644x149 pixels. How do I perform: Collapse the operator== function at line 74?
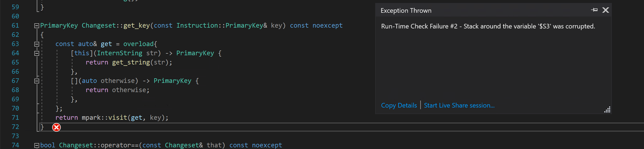click(x=37, y=145)
